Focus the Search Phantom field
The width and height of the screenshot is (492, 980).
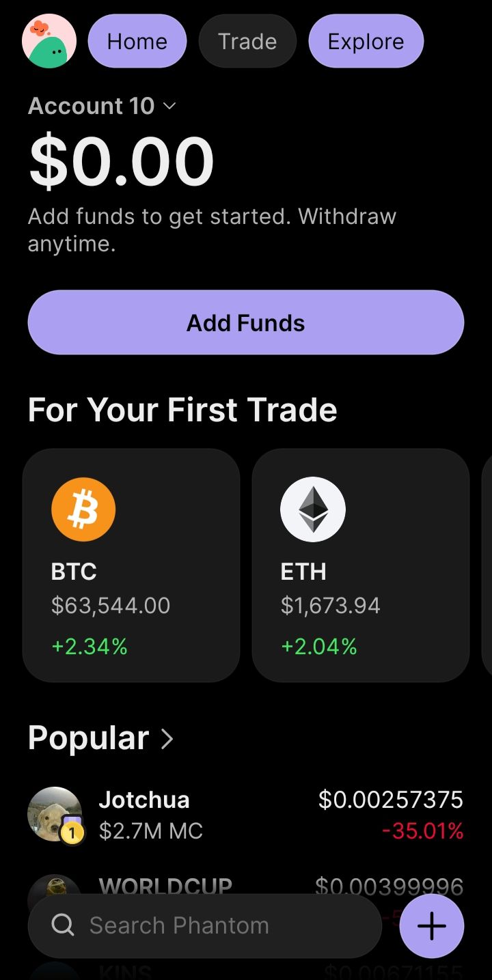(x=205, y=925)
